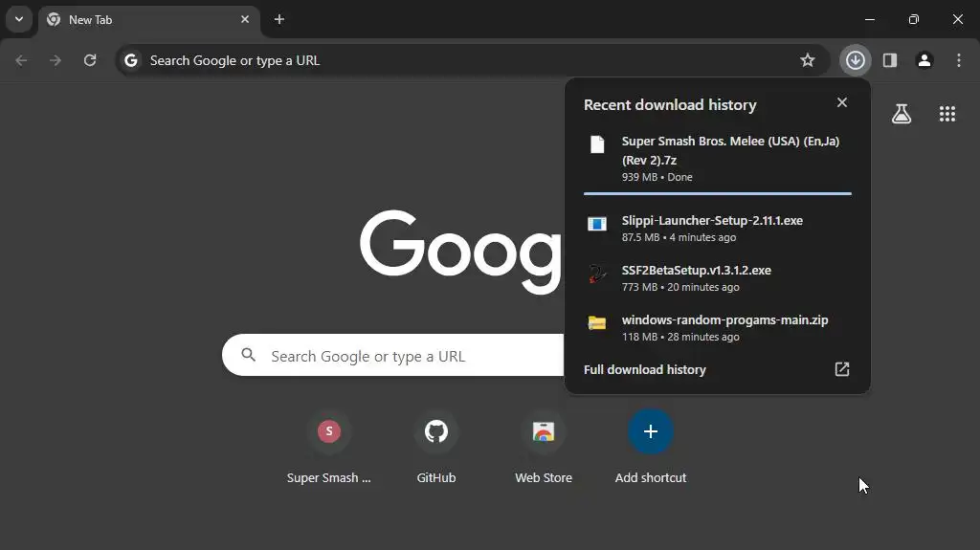Click the Melee download progress bar

coord(718,194)
